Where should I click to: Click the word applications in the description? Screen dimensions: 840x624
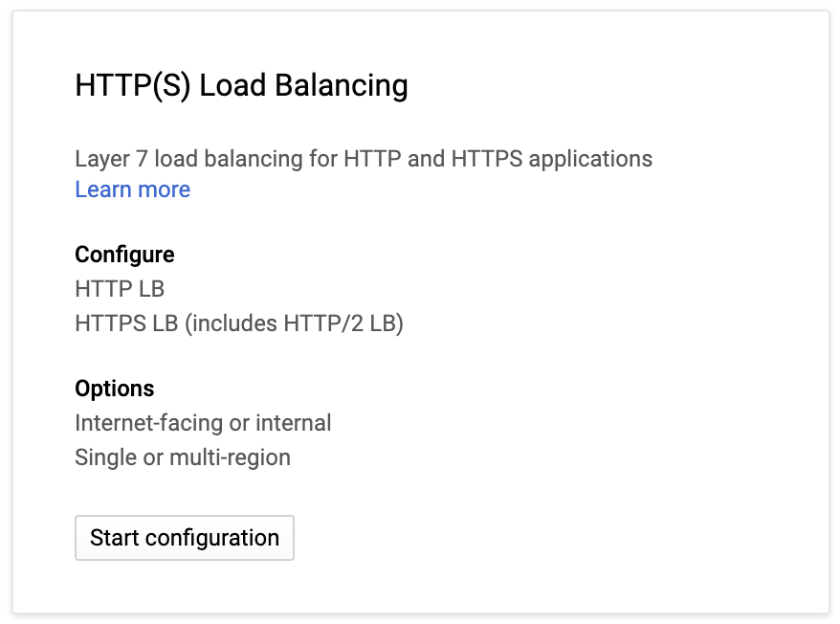590,160
